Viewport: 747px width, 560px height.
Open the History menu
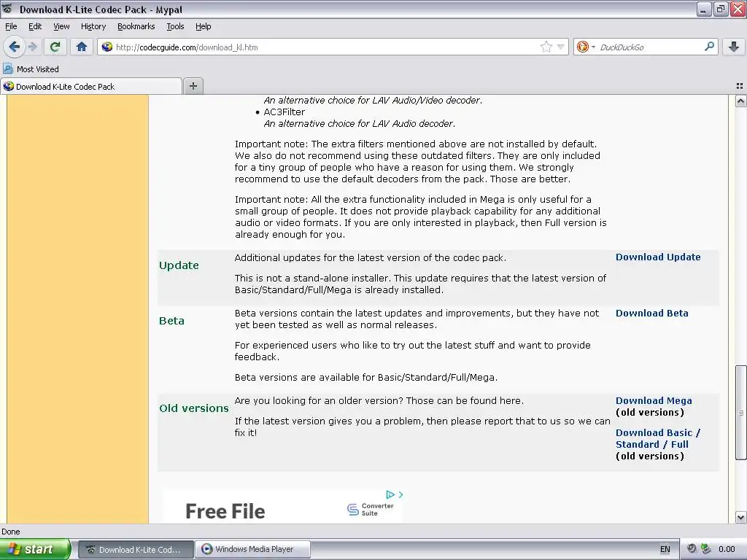(x=93, y=26)
